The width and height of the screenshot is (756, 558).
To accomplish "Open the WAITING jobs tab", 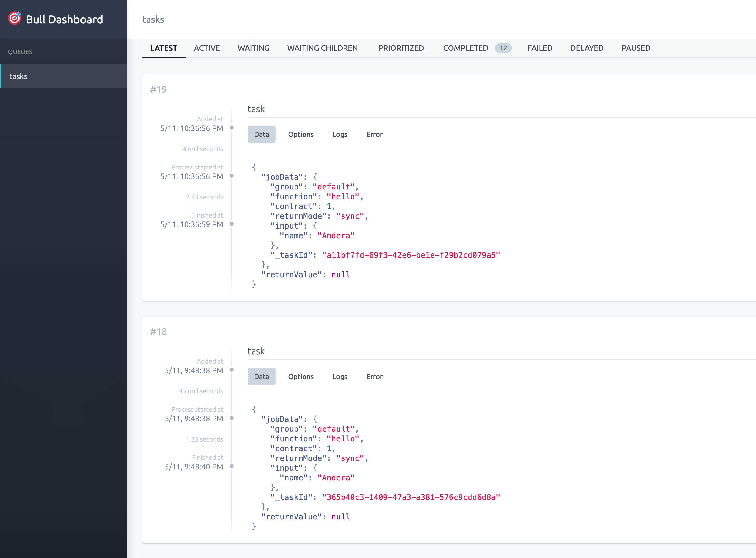I will pyautogui.click(x=253, y=48).
